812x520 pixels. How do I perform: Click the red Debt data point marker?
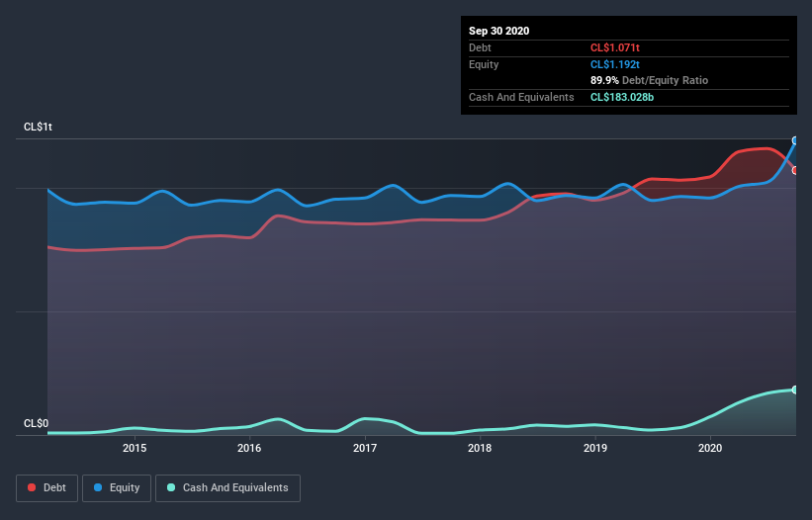[x=795, y=170]
